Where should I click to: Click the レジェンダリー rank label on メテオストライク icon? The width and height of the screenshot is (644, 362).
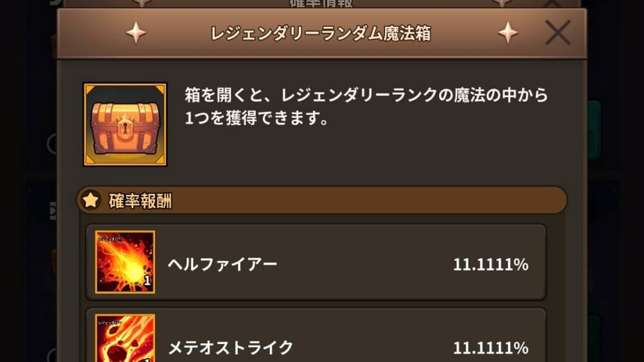109,323
